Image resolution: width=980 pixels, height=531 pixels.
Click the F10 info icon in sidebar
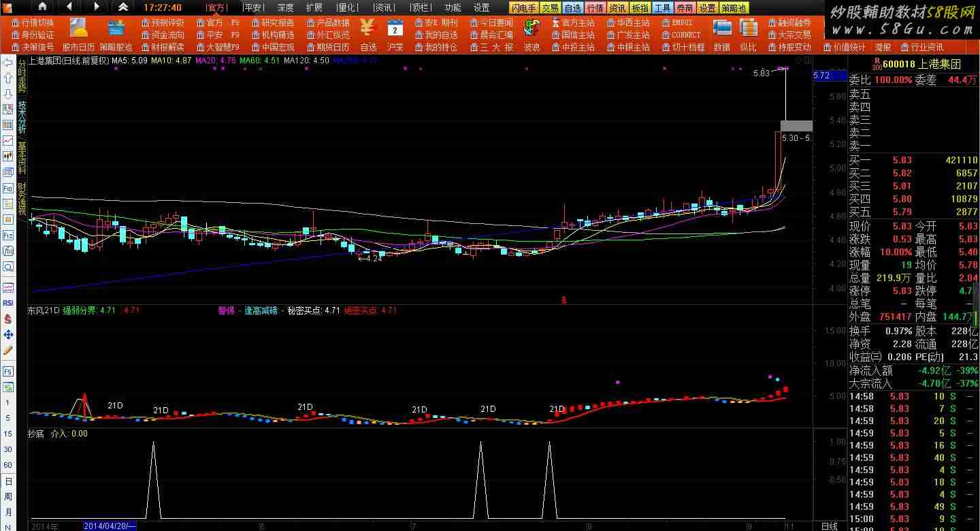pos(8,188)
